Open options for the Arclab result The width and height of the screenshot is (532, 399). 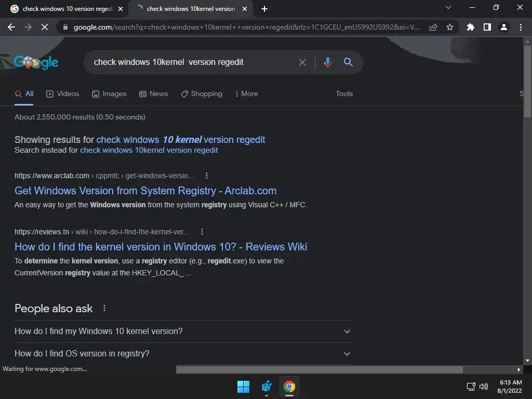coord(207,176)
